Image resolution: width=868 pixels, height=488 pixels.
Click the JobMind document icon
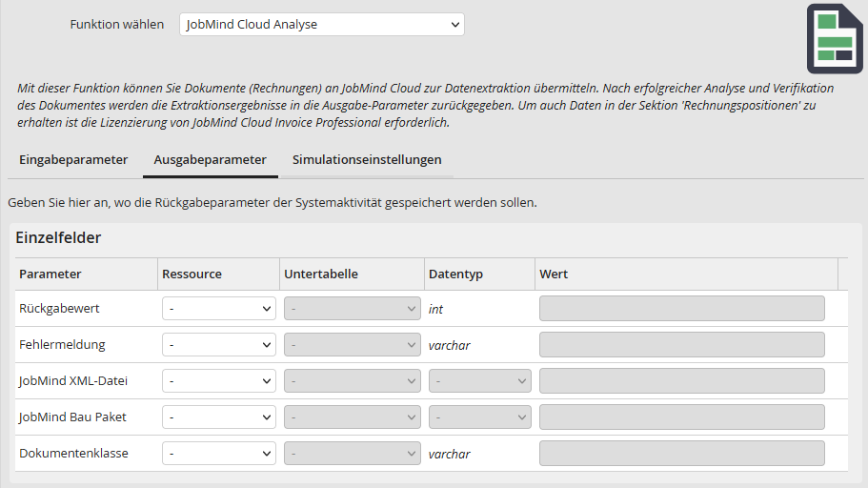[835, 39]
